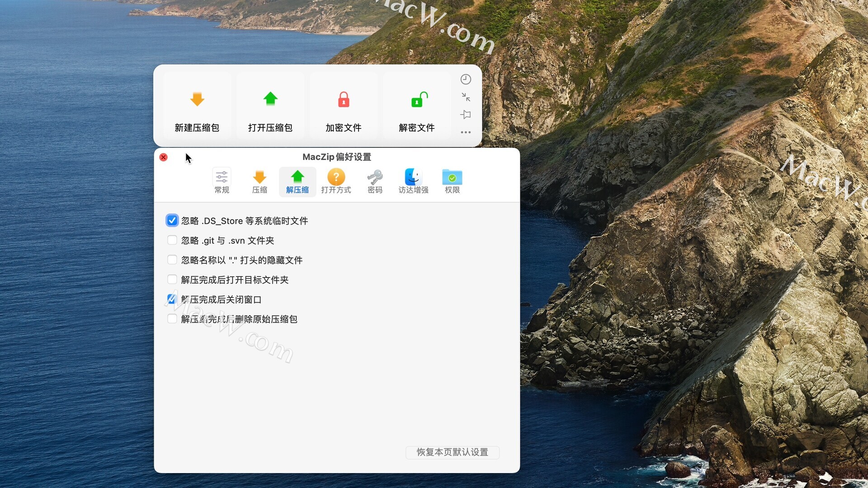
Task: Switch to the 压缩 preferences tab
Action: pos(259,182)
